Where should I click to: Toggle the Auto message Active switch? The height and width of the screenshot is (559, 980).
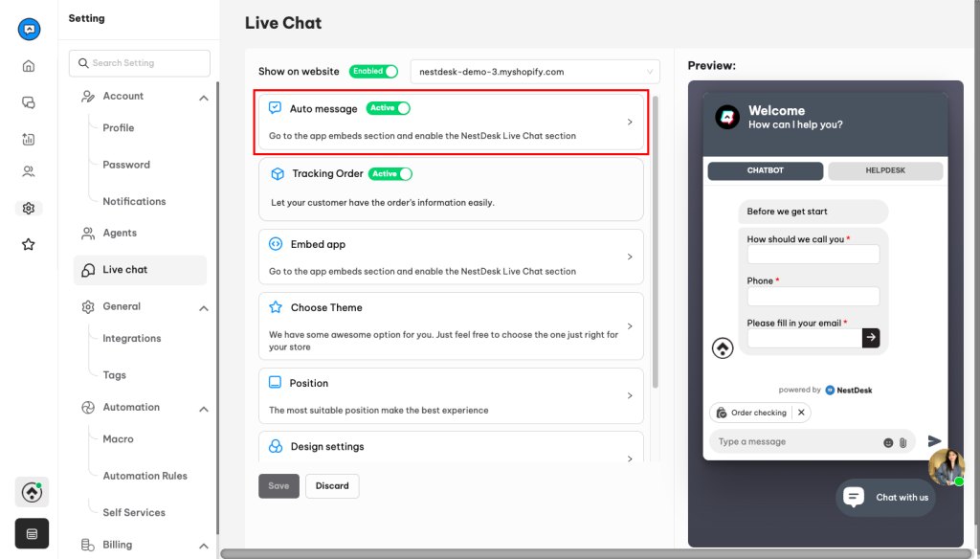coord(389,108)
